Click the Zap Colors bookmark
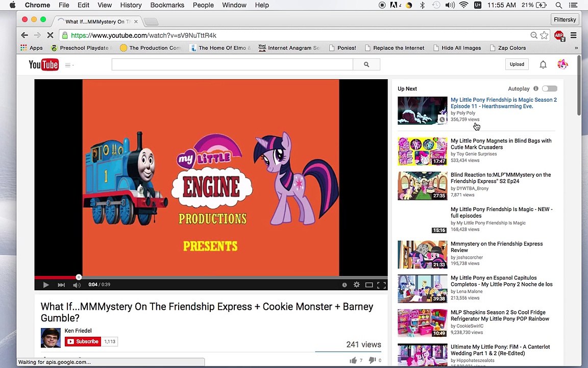The image size is (588, 368). tap(508, 48)
